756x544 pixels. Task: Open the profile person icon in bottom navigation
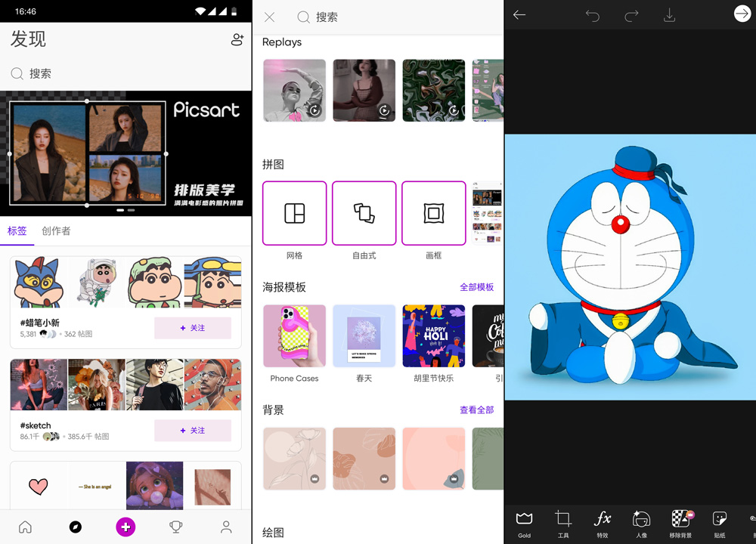[226, 527]
